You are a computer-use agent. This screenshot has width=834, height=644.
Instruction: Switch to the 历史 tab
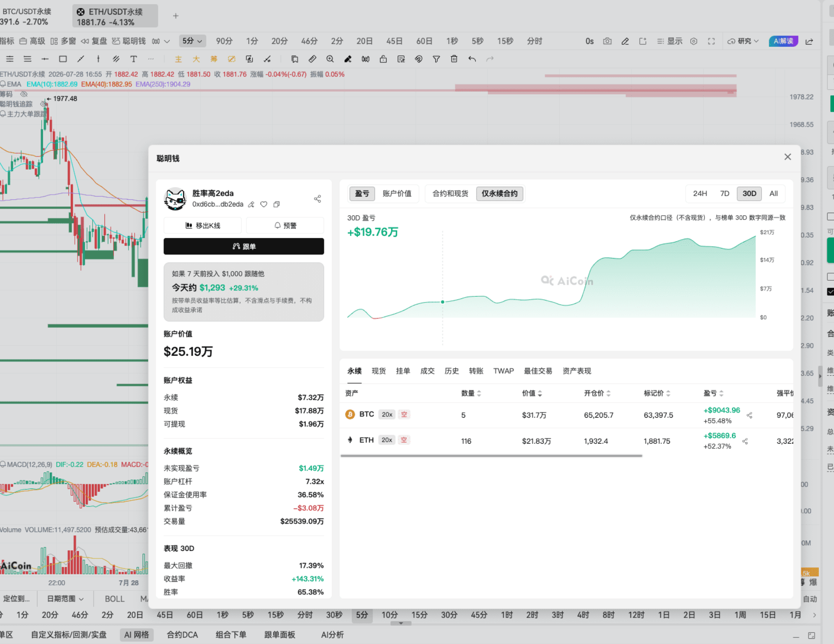(452, 371)
